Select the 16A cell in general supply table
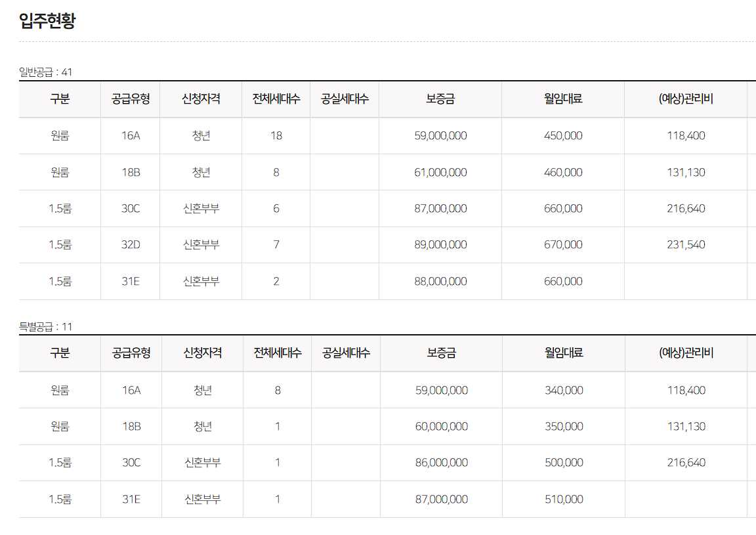Screen dimensions: 756x535 131,136
